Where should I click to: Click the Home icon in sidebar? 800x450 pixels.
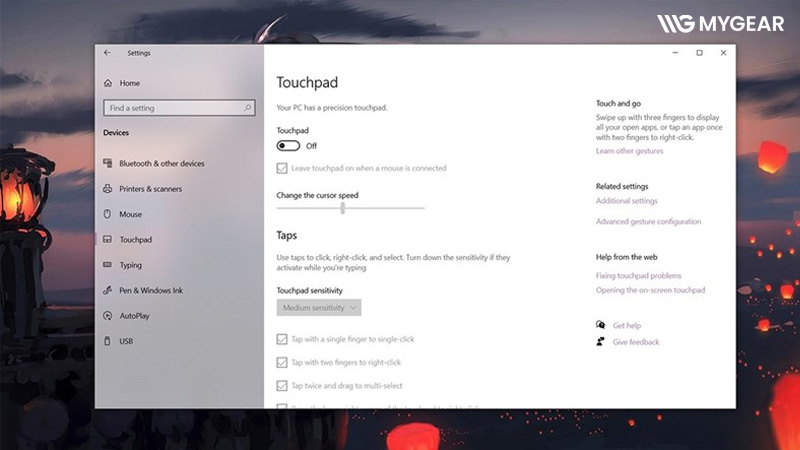point(108,83)
